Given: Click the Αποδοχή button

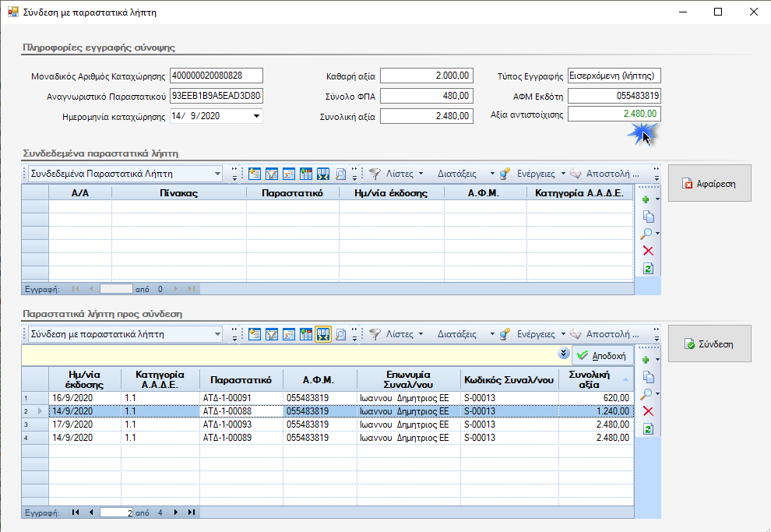Looking at the screenshot, I should pos(602,355).
